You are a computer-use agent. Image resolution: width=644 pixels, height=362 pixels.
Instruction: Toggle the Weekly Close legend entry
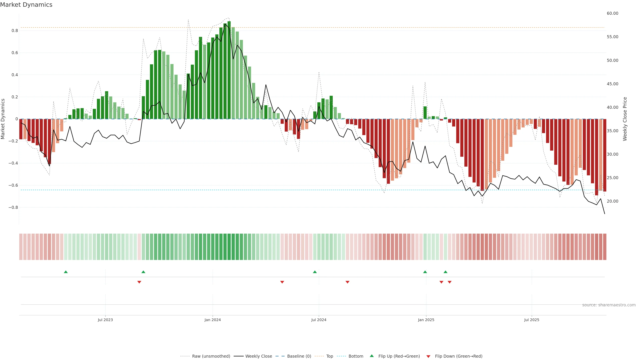[258, 356]
